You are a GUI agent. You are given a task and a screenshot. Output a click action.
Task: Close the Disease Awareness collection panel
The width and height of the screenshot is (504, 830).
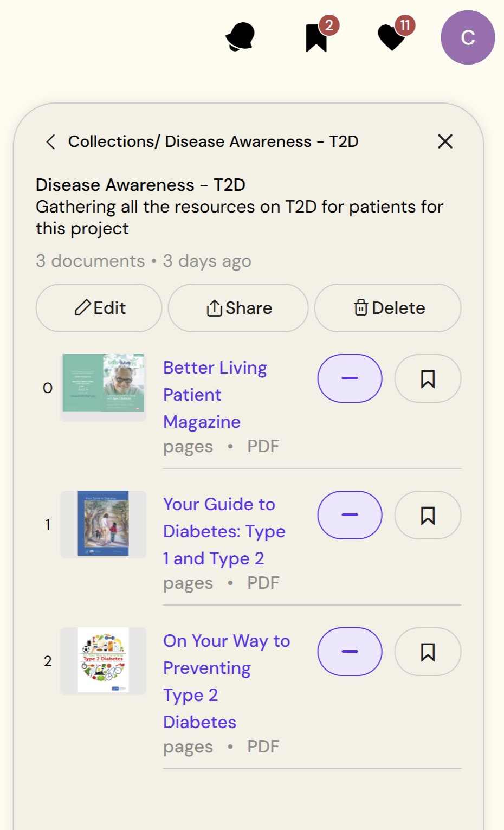[x=445, y=142]
